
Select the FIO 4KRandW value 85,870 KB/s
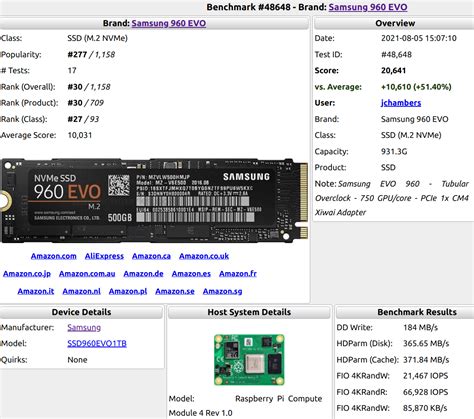tap(425, 408)
